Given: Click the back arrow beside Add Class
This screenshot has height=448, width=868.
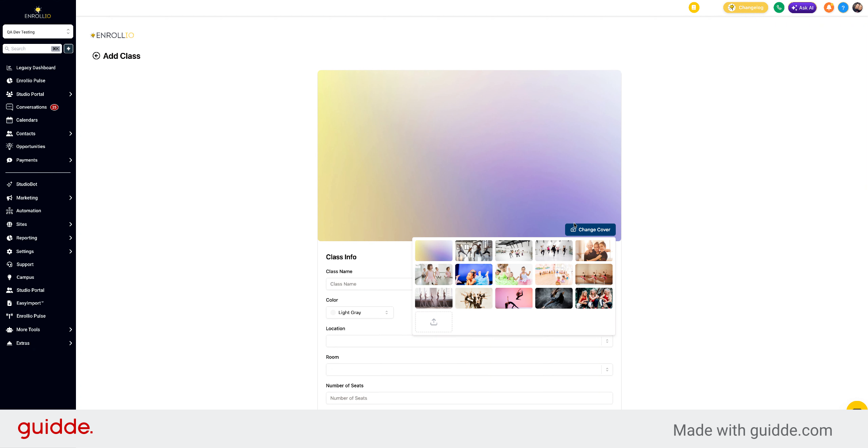Looking at the screenshot, I should pyautogui.click(x=96, y=56).
